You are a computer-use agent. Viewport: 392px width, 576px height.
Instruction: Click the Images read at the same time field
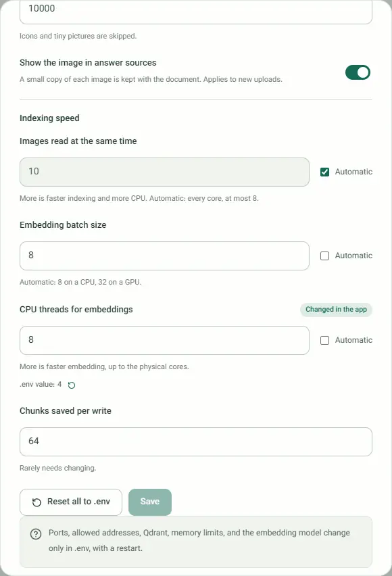point(164,172)
